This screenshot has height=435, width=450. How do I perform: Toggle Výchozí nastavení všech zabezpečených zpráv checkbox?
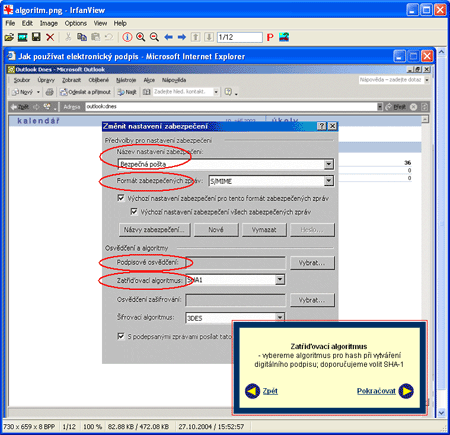click(134, 212)
